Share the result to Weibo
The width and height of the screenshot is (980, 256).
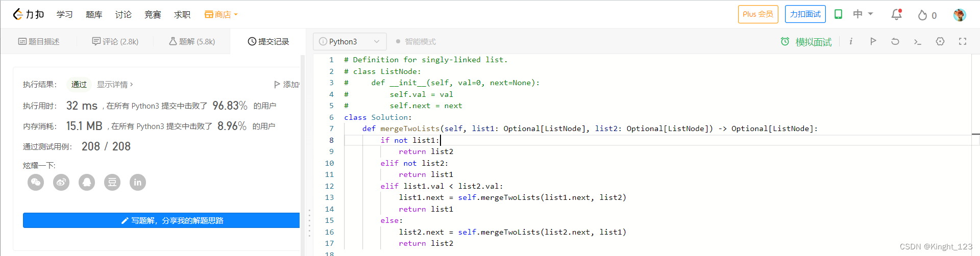(x=61, y=182)
